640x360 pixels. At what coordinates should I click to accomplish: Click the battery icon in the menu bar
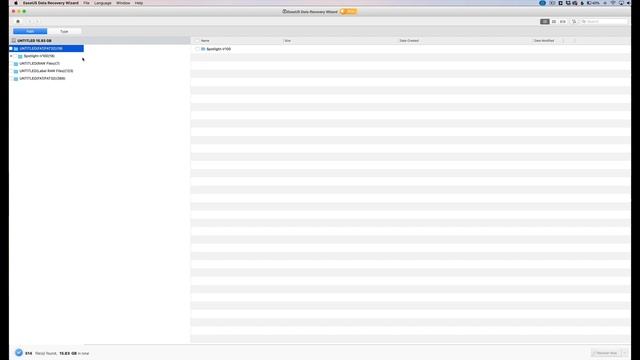(x=589, y=3)
